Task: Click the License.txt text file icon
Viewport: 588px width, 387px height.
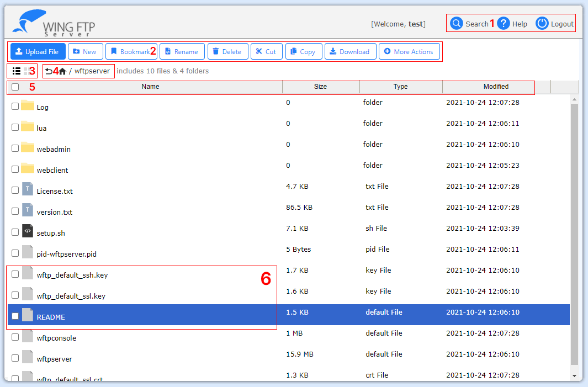Action: (28, 189)
